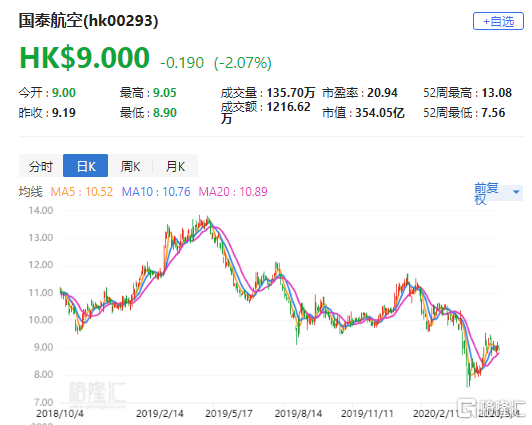Image resolution: width=532 pixels, height=425 pixels.
Task: Click the 2019/11/11 date label
Action: tap(367, 414)
